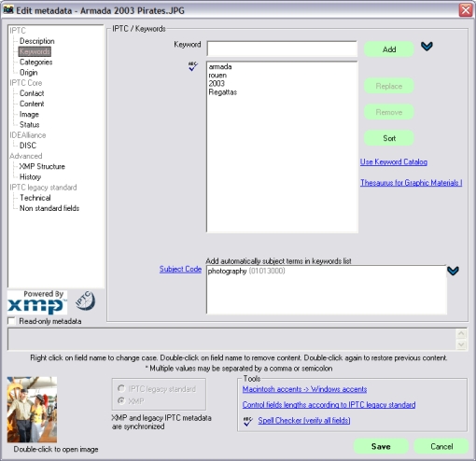Select the XMP radio button

(121, 400)
